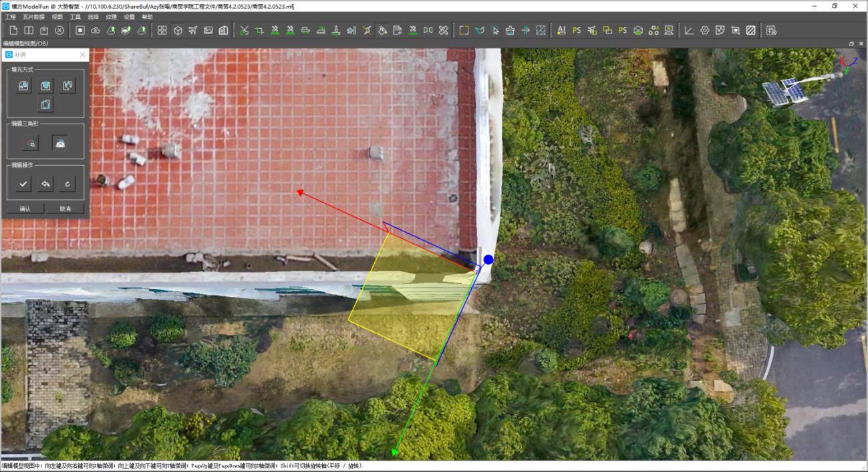Click the scissors cut tool in toolbar

click(243, 30)
